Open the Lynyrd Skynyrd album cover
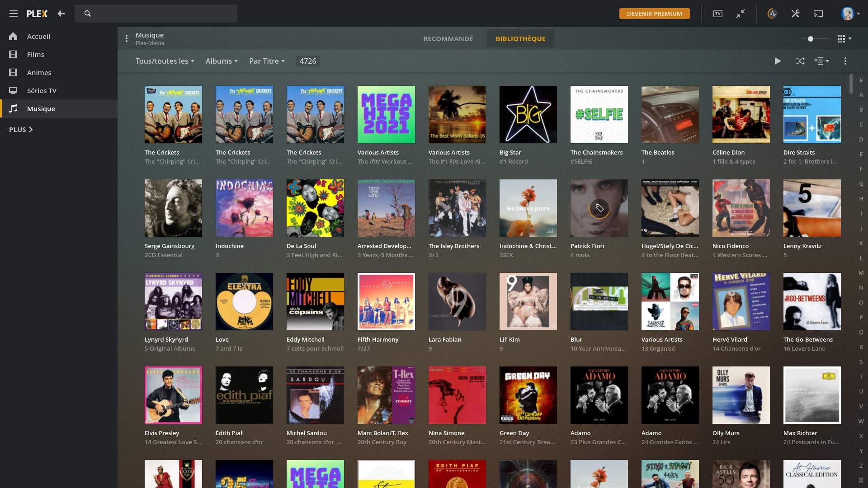The image size is (868, 488). pos(173,301)
